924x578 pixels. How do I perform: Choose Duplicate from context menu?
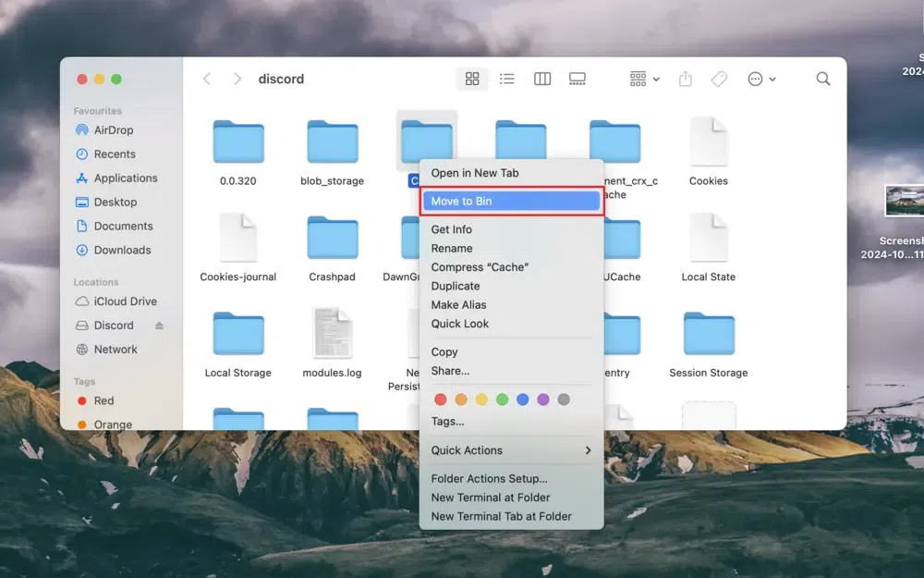click(512, 286)
